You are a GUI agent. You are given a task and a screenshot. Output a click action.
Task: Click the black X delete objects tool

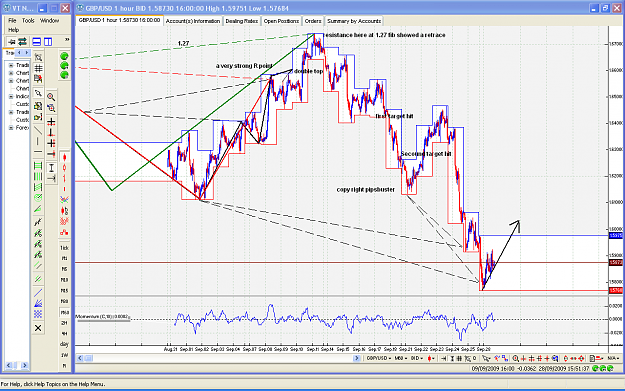38,328
